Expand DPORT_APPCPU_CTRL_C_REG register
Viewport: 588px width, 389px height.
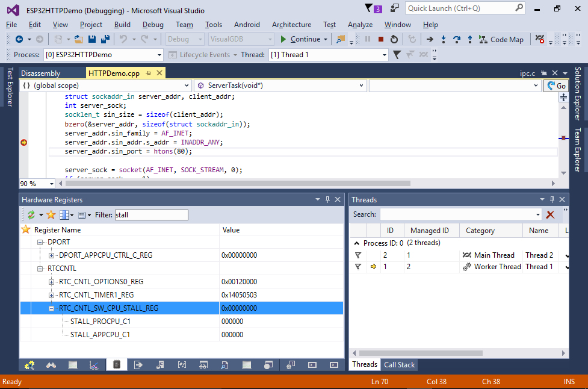[x=51, y=255]
